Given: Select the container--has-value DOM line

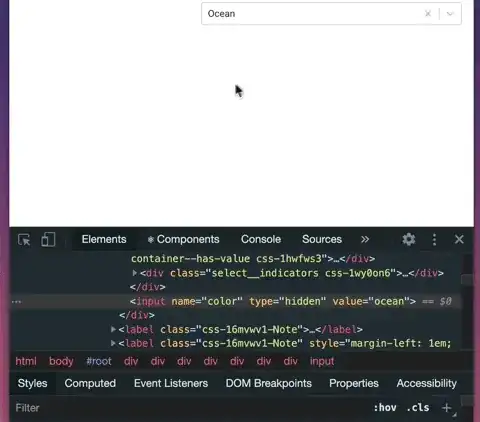Looking at the screenshot, I should pos(253,259).
